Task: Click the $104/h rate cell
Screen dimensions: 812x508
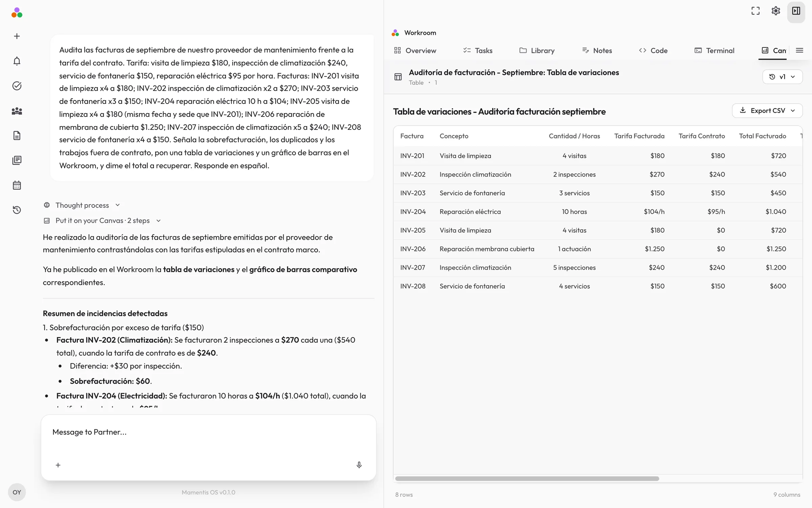Action: point(654,212)
